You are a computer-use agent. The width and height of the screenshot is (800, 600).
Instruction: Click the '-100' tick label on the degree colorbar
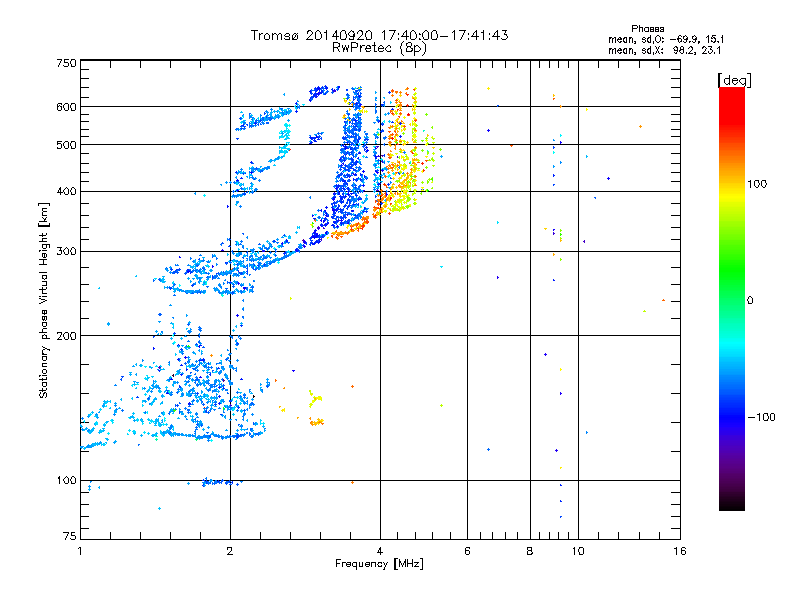tap(762, 417)
